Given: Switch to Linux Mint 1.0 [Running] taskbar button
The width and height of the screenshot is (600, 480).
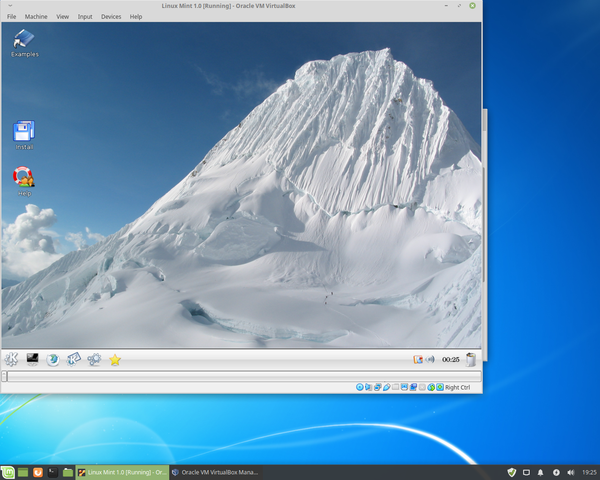Looking at the screenshot, I should (122, 472).
